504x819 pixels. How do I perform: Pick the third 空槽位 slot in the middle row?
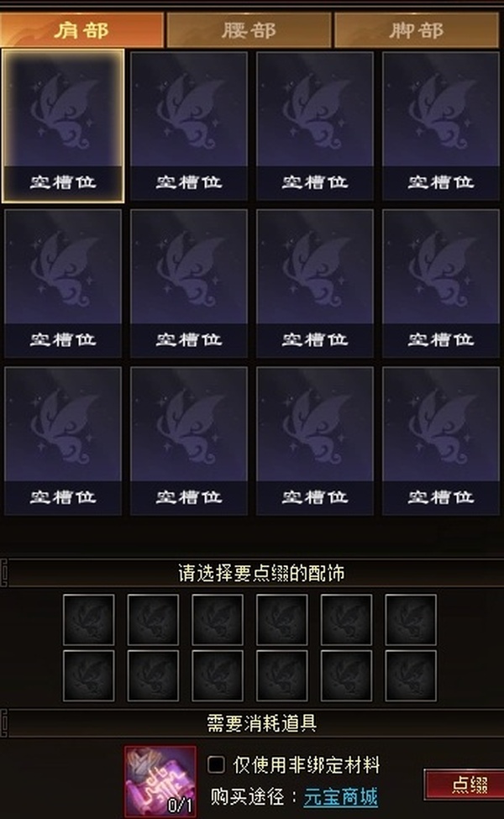point(315,284)
